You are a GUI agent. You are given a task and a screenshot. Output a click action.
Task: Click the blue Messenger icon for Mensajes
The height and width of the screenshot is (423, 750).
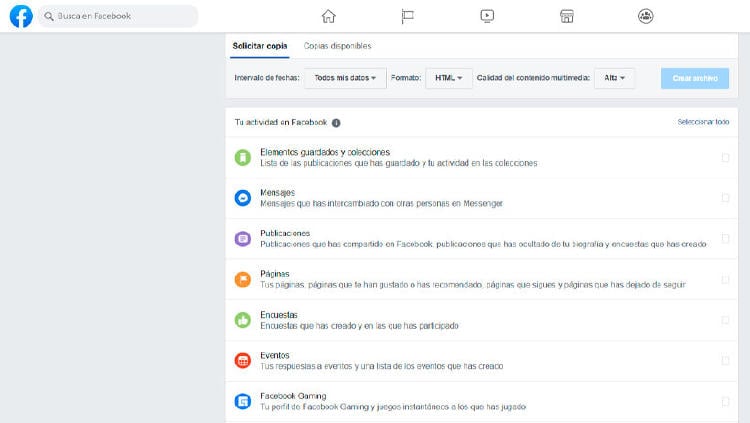pyautogui.click(x=242, y=198)
